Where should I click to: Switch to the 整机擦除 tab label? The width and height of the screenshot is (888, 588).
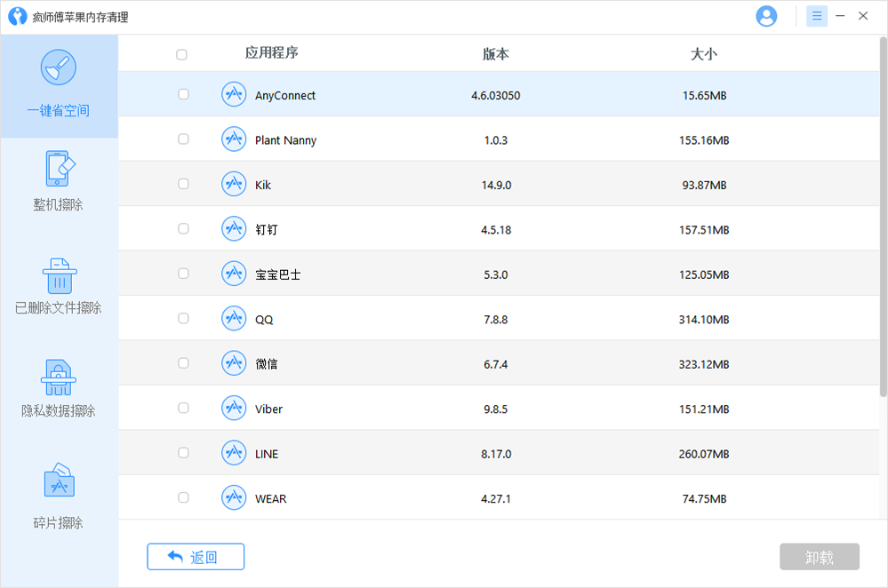click(59, 204)
